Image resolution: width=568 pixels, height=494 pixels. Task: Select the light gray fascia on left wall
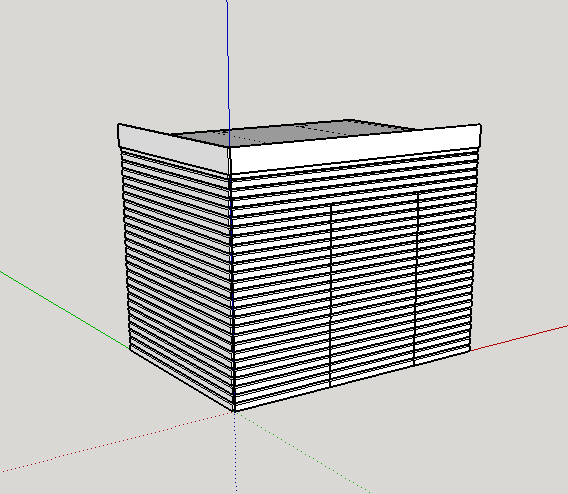click(x=173, y=148)
